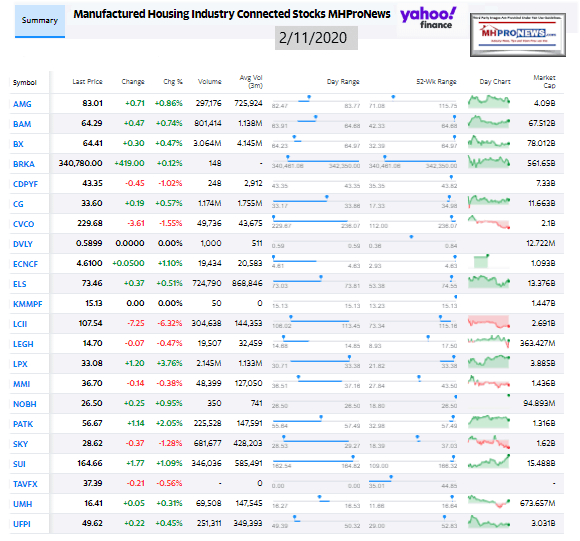
Task: Click the BAM day chart sparkline
Action: click(489, 122)
